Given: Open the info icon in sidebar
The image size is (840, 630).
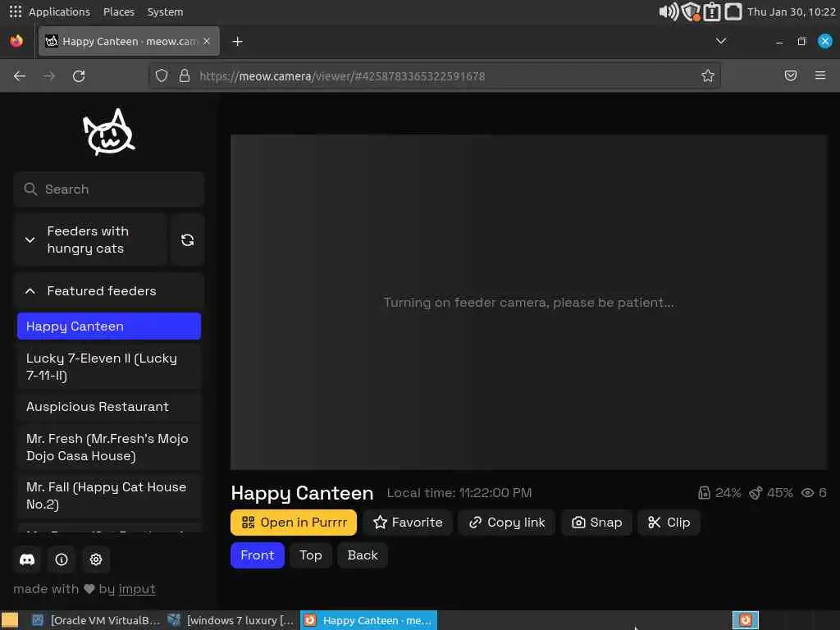Looking at the screenshot, I should 62,559.
